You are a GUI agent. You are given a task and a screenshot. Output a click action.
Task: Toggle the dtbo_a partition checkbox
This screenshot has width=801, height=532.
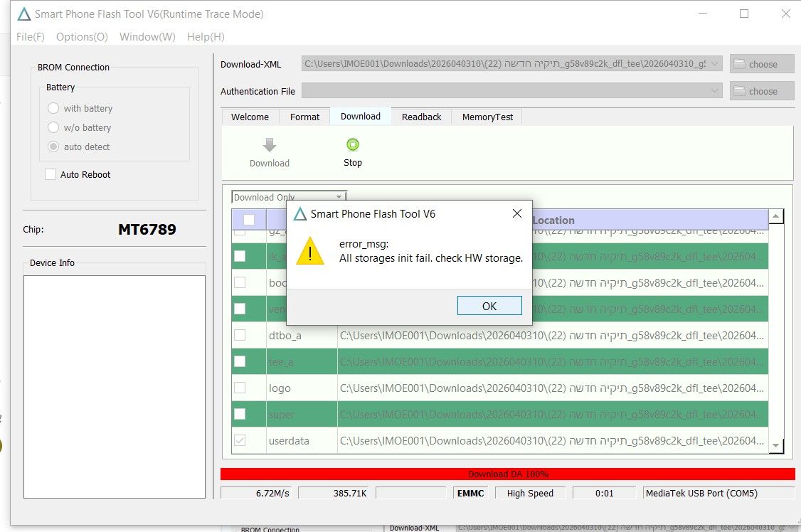(240, 335)
